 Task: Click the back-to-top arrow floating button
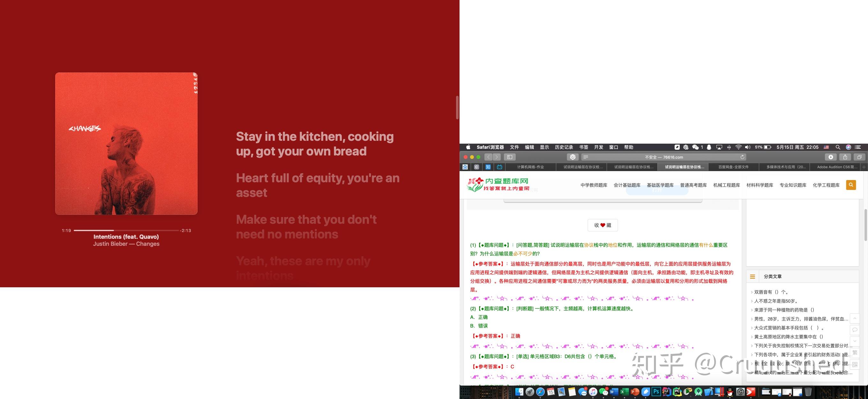(855, 319)
